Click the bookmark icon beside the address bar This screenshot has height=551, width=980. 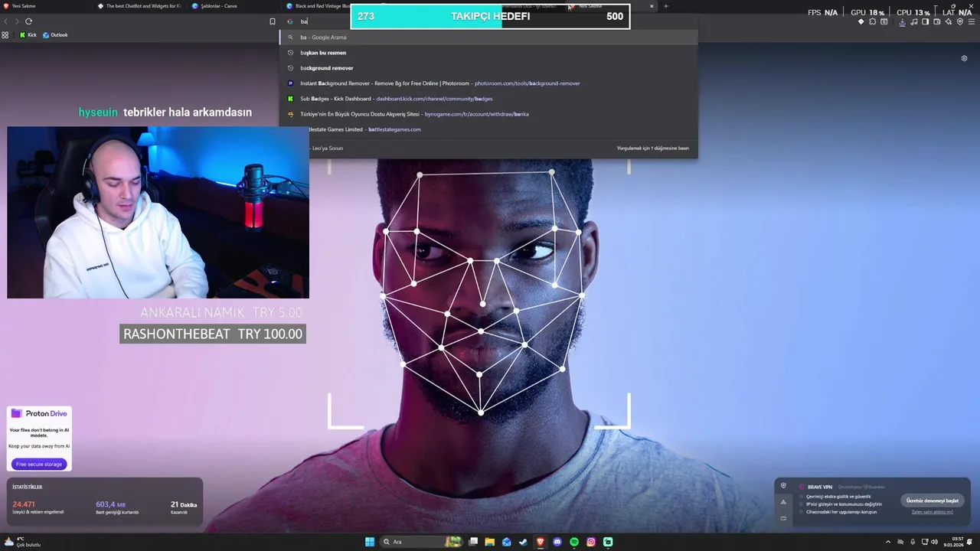pyautogui.click(x=272, y=21)
